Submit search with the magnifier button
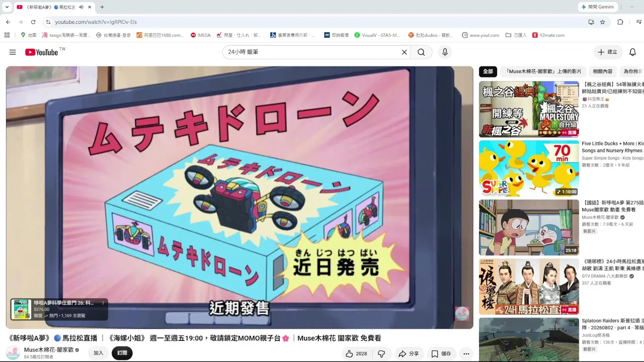 pyautogui.click(x=421, y=52)
